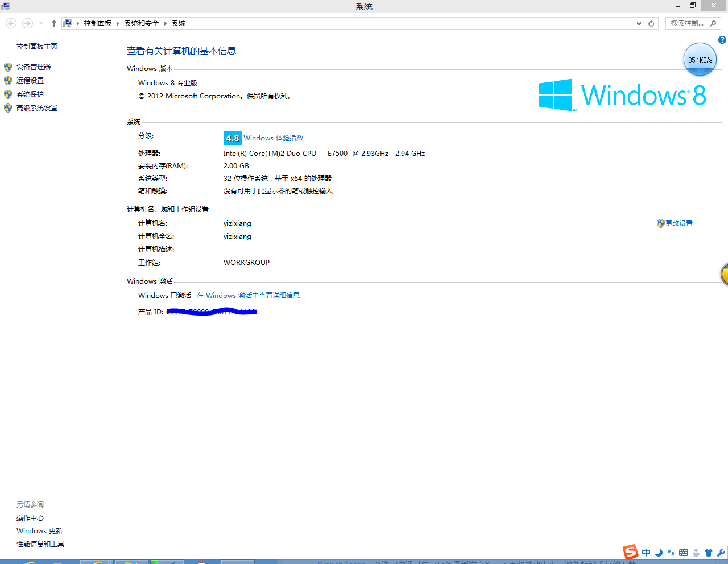Select 系统和安全 in the breadcrumb path
The width and height of the screenshot is (728, 564).
pos(142,23)
